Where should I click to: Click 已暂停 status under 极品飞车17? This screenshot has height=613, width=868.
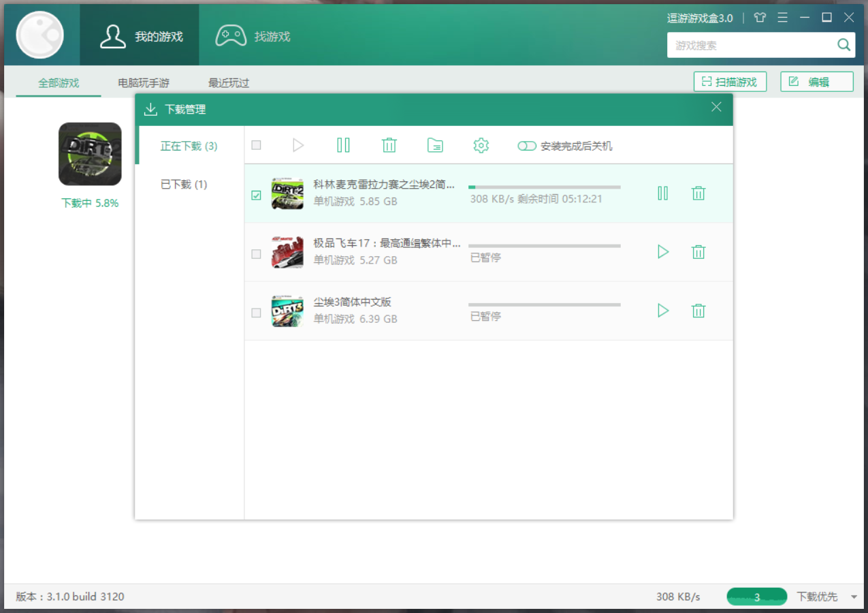[x=485, y=258]
